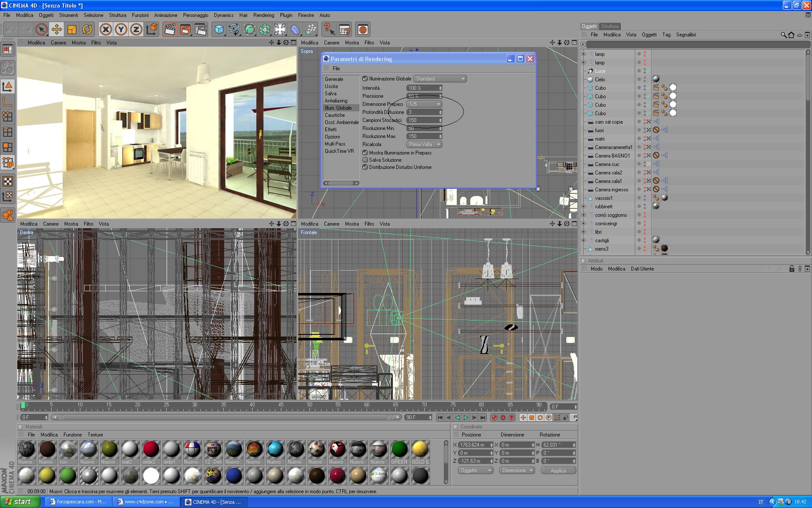Screen dimensions: 812x508
Task: Toggle Distribuzione Disturbo Uniforme checkbox
Action: point(365,167)
